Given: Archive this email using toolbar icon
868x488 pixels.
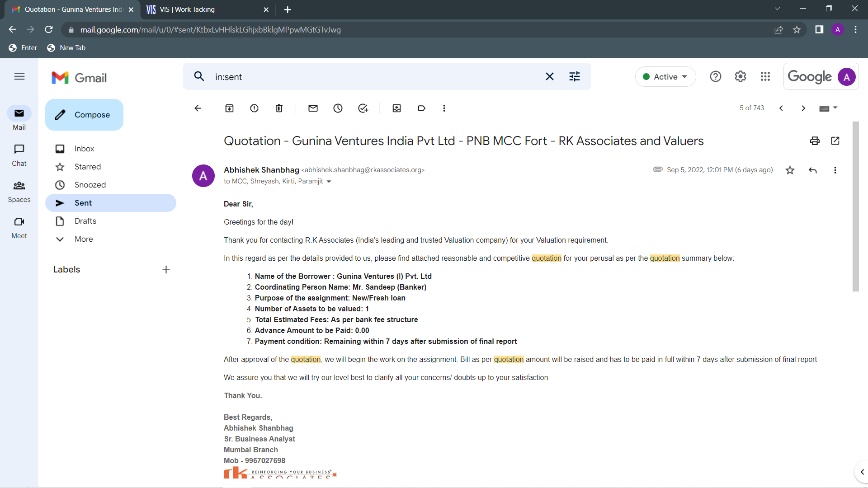Looking at the screenshot, I should tap(229, 108).
